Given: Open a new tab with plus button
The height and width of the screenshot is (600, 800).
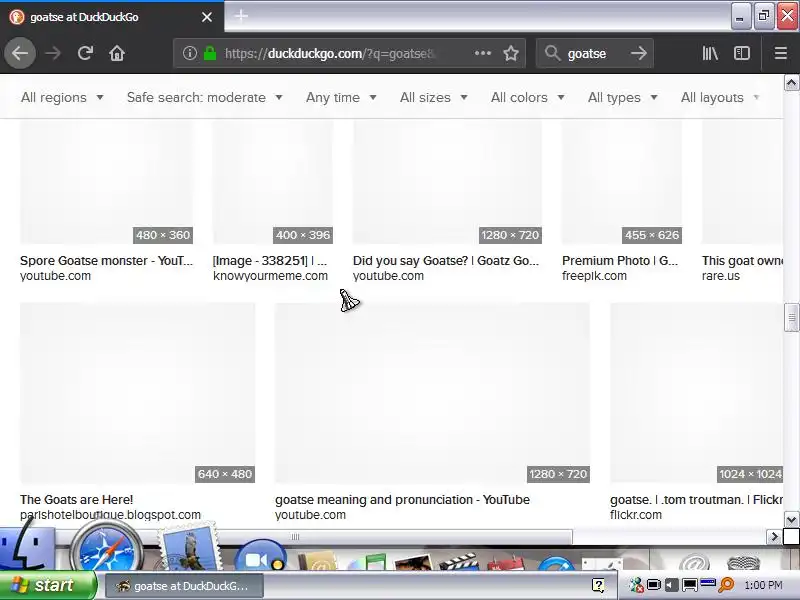Looking at the screenshot, I should pyautogui.click(x=241, y=16).
